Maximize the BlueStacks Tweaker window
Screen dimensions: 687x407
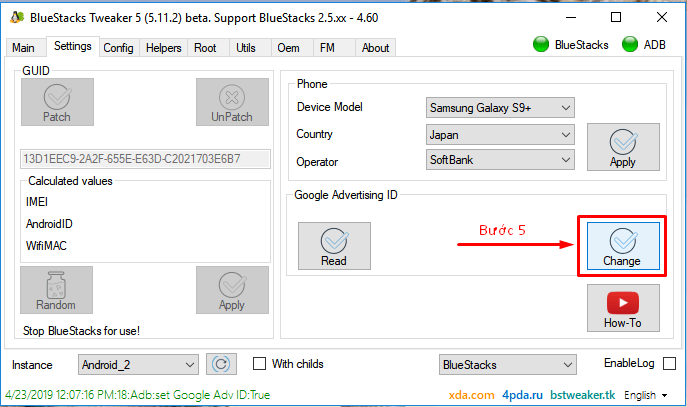(x=616, y=18)
